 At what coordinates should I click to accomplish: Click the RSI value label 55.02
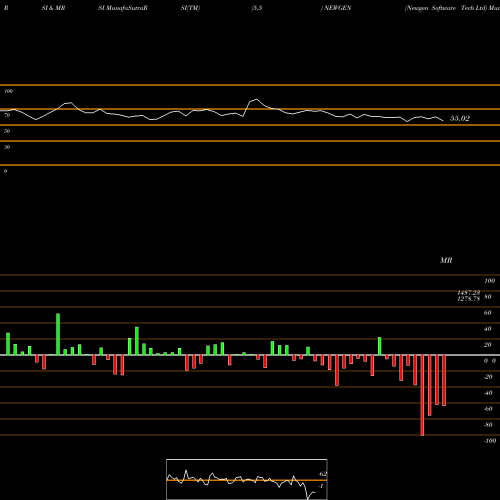(460, 118)
